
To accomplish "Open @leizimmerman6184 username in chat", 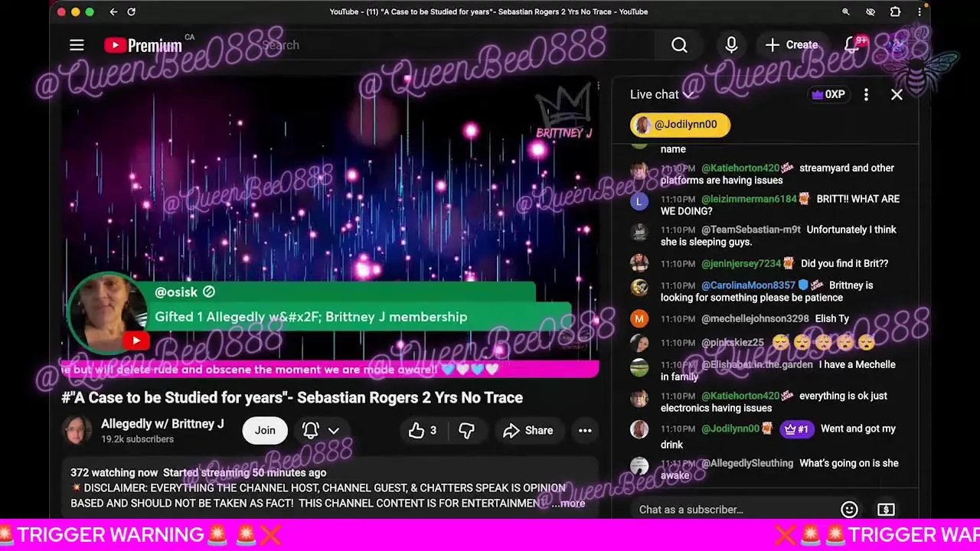I will 749,198.
